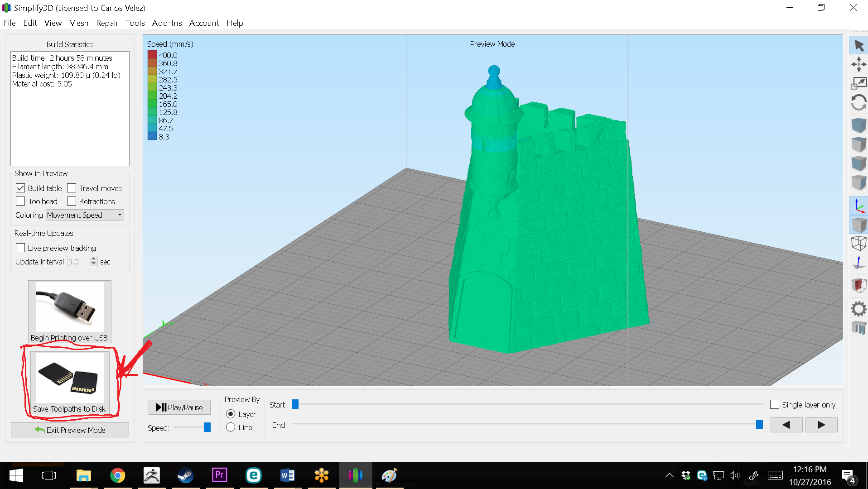Image resolution: width=868 pixels, height=489 pixels.
Task: Click the coordinate axes default view icon
Action: point(858,205)
